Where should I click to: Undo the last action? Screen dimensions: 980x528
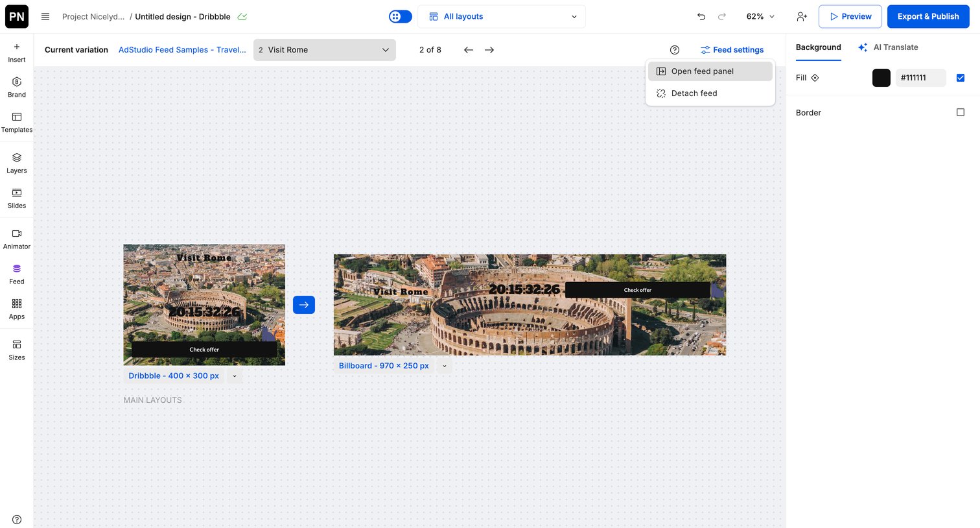701,16
